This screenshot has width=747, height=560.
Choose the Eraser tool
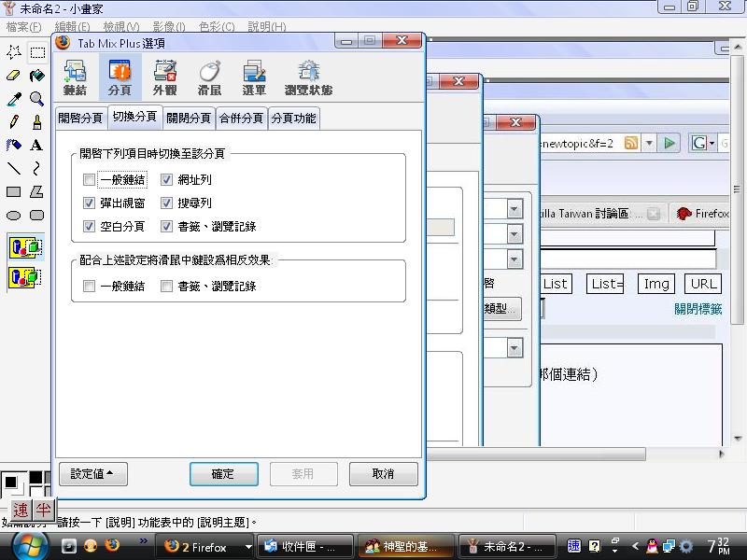pos(14,76)
